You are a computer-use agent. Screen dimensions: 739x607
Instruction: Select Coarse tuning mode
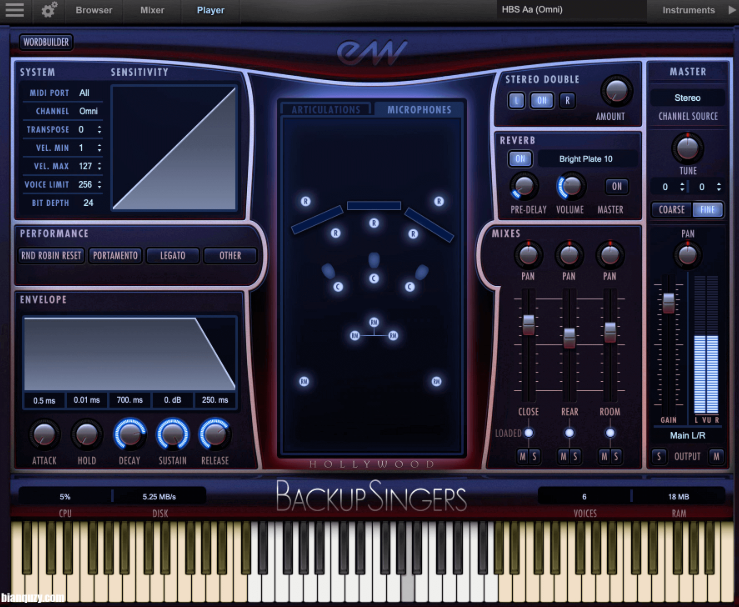click(672, 209)
